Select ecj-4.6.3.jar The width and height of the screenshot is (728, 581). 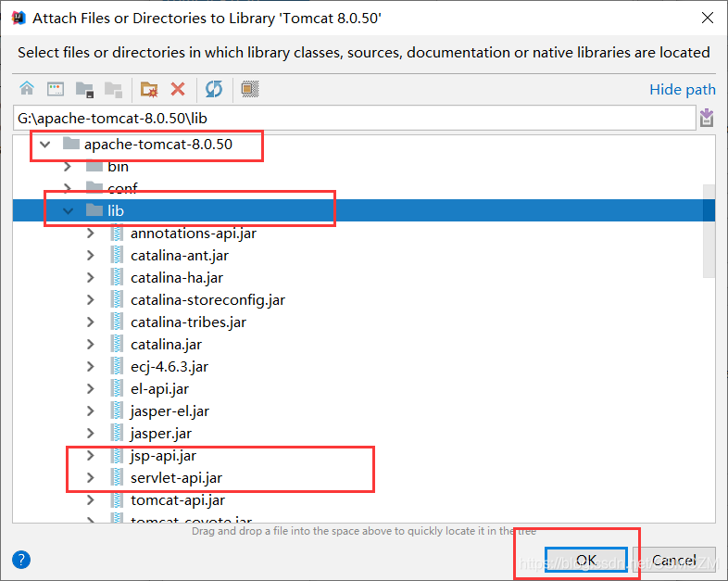coord(169,367)
